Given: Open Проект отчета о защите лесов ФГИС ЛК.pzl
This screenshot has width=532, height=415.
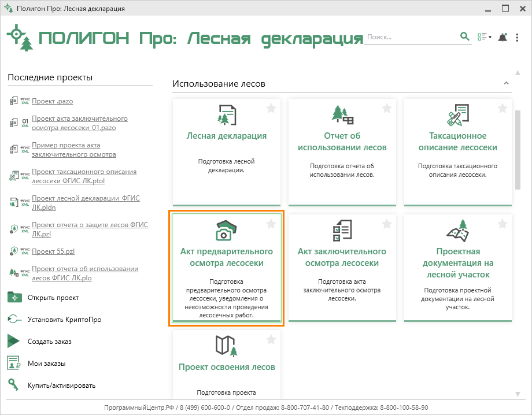Looking at the screenshot, I should pos(90,229).
